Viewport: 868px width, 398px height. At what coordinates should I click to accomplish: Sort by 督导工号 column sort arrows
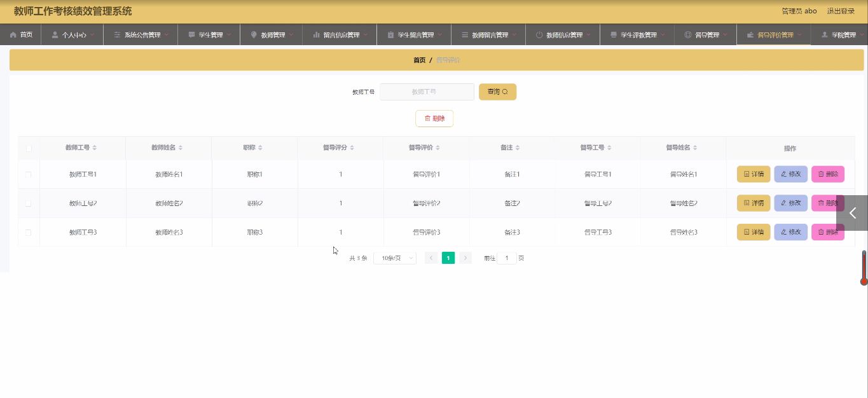(x=610, y=148)
